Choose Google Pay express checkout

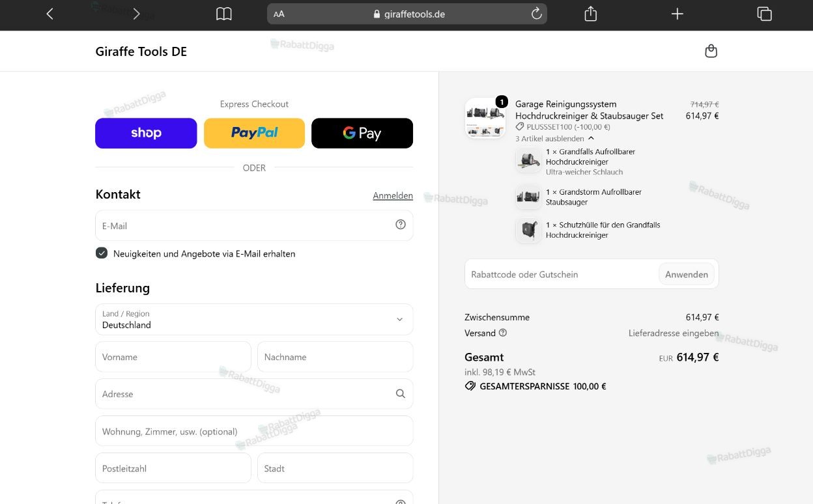362,133
